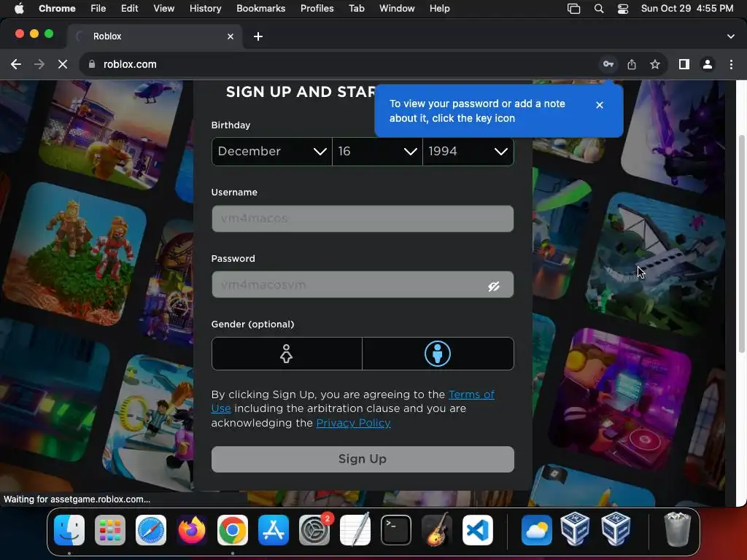This screenshot has height=560, width=747.
Task: Open the birthday day dropdown
Action: (377, 152)
